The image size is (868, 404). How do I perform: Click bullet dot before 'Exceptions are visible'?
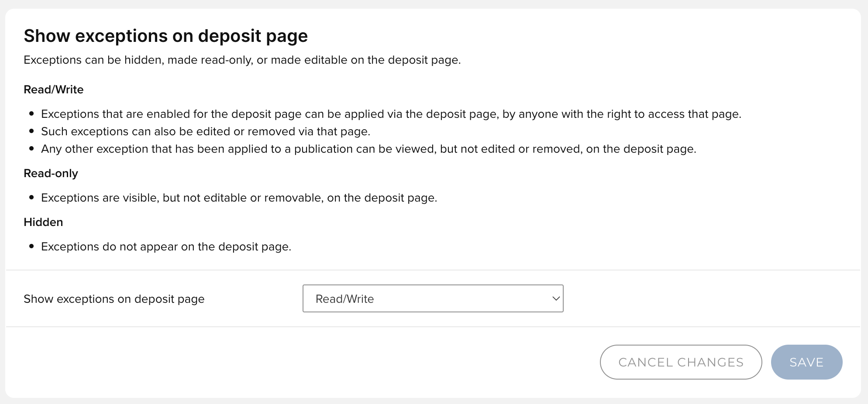(31, 198)
